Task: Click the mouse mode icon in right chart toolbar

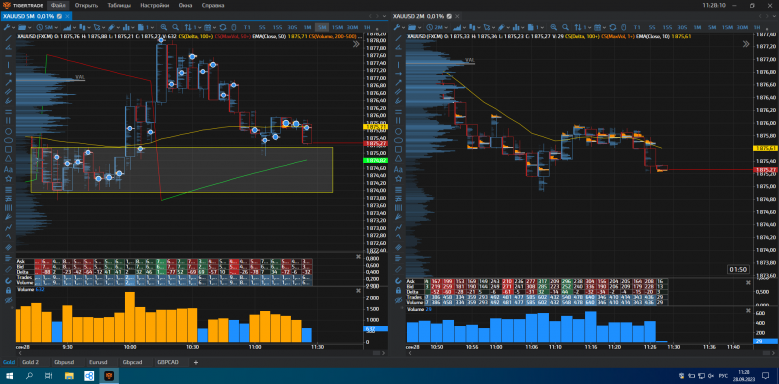Action: tap(623, 27)
